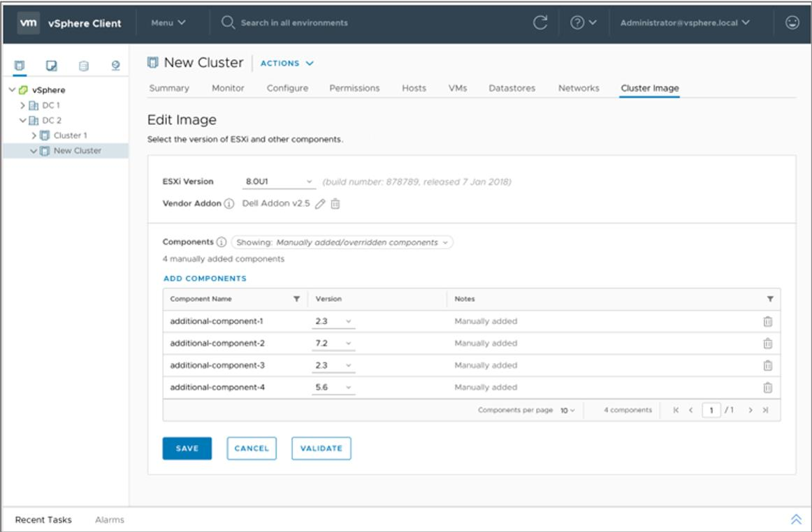Go to first page of components
This screenshot has height=532, width=812.
tap(676, 410)
